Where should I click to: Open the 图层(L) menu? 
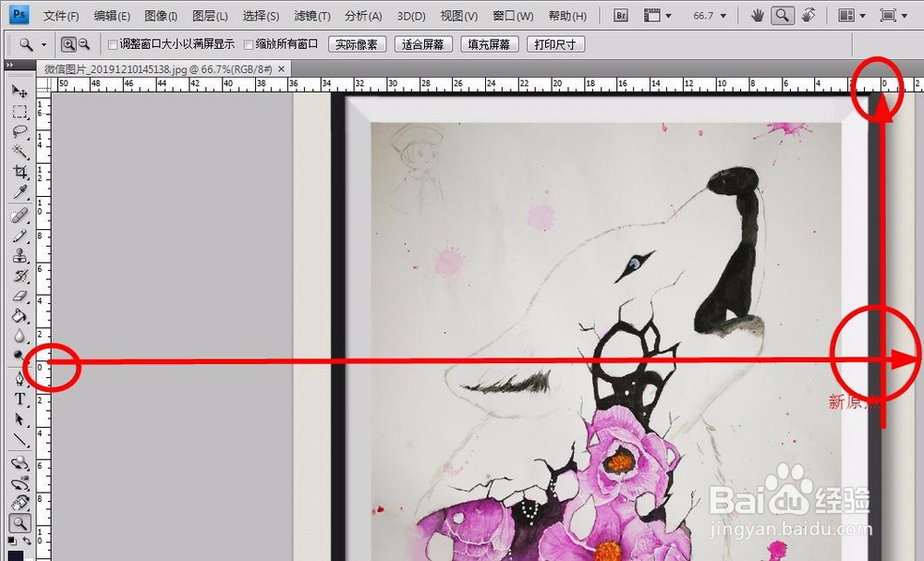pyautogui.click(x=211, y=16)
